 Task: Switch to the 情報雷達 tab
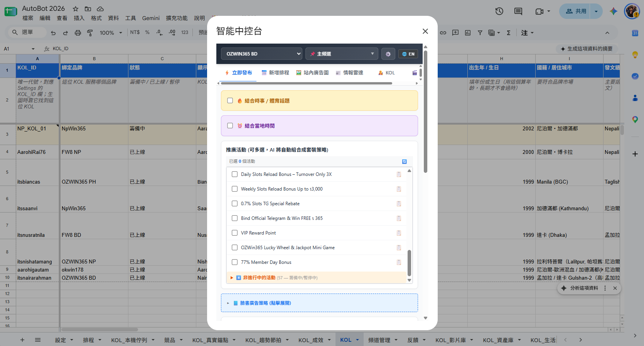tap(349, 73)
